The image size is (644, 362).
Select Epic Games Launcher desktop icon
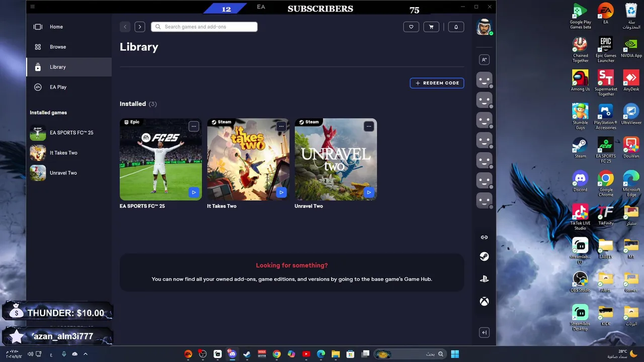click(x=606, y=50)
